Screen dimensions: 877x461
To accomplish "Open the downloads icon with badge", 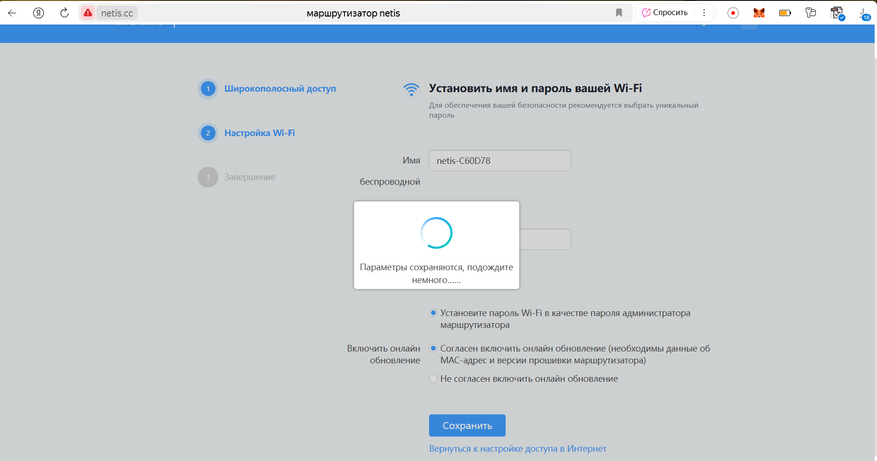I will 865,14.
